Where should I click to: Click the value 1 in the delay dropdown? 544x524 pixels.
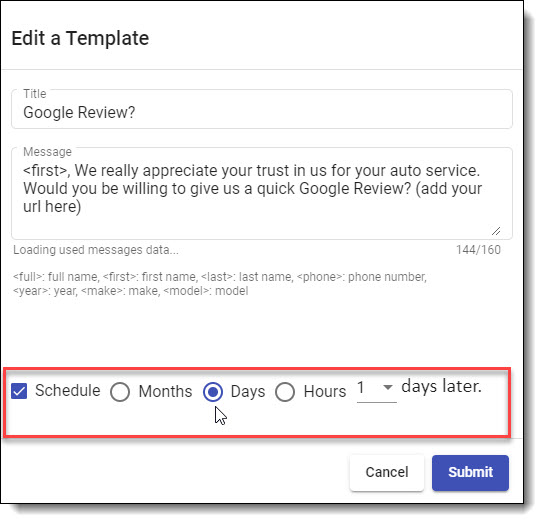361,387
